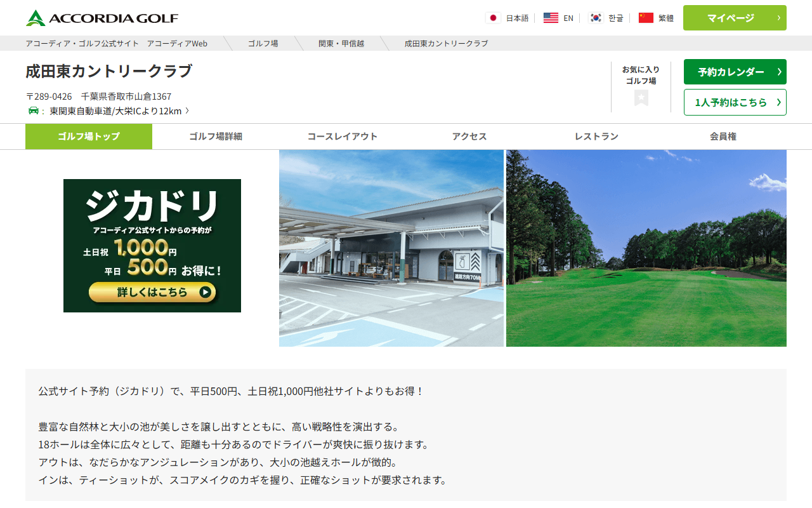Expand chevron beside 大栄ICより12km
812x508 pixels.
pos(187,111)
